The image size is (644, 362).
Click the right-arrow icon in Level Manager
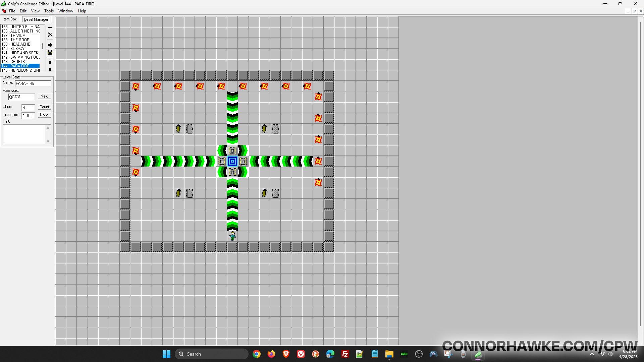[50, 45]
